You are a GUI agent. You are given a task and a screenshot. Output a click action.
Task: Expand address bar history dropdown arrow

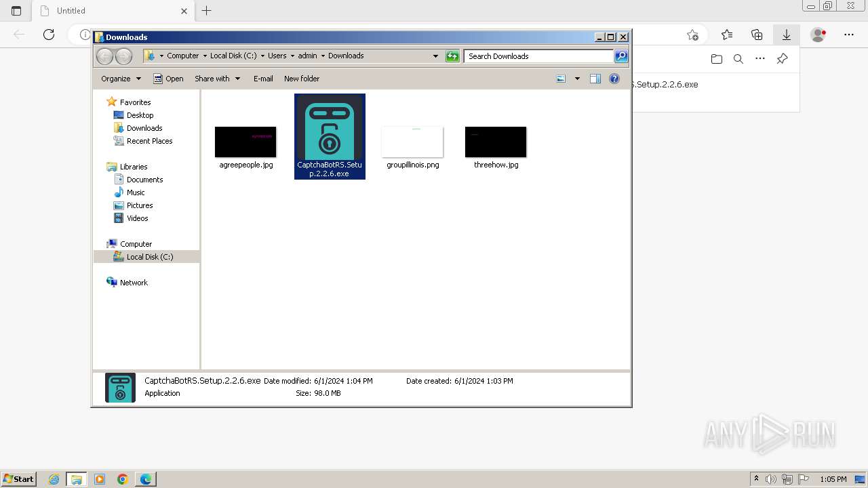click(435, 56)
